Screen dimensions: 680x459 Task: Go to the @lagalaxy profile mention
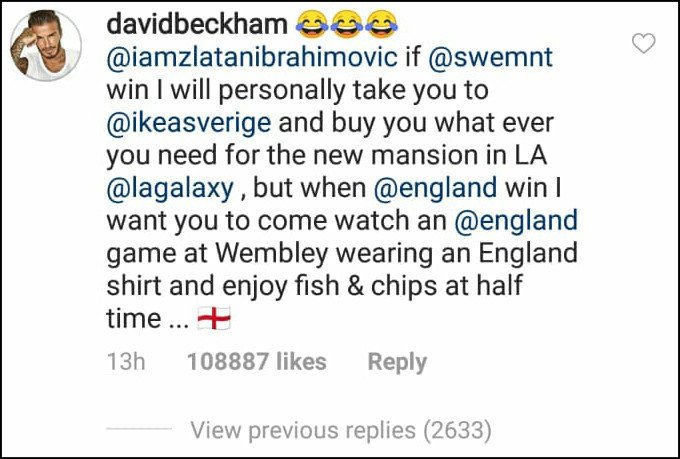pyautogui.click(x=170, y=189)
